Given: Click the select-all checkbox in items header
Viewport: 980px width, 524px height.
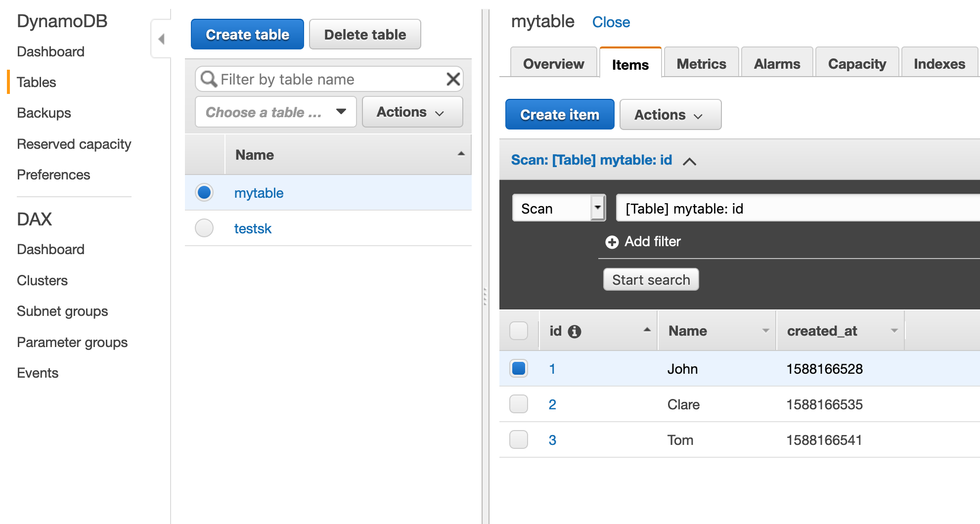Looking at the screenshot, I should [x=518, y=331].
